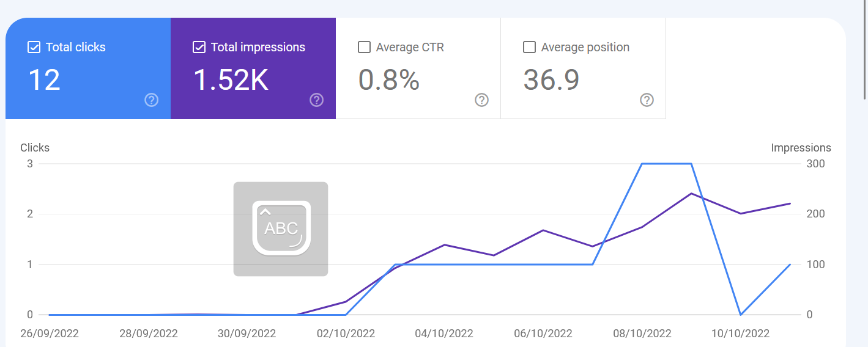Select the Total clicks metric card
The image size is (868, 347).
pyautogui.click(x=88, y=68)
